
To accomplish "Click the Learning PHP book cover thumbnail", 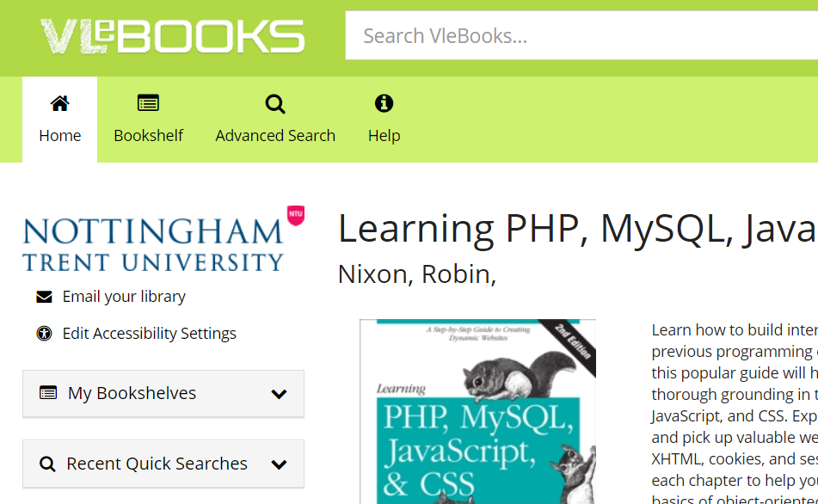I will [477, 411].
